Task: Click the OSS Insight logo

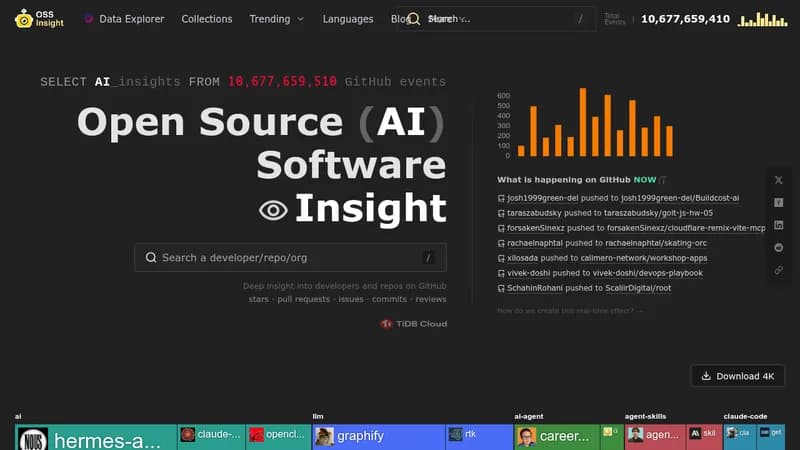Action: point(39,19)
